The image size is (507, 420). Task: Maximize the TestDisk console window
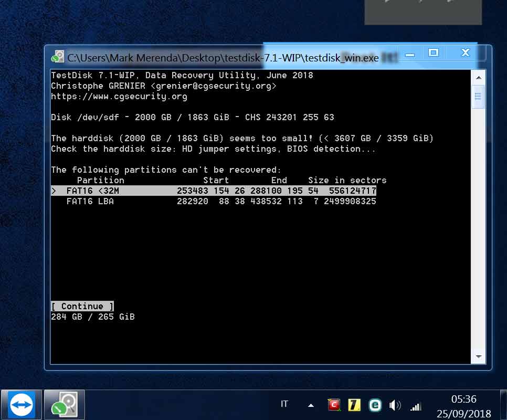[x=434, y=52]
